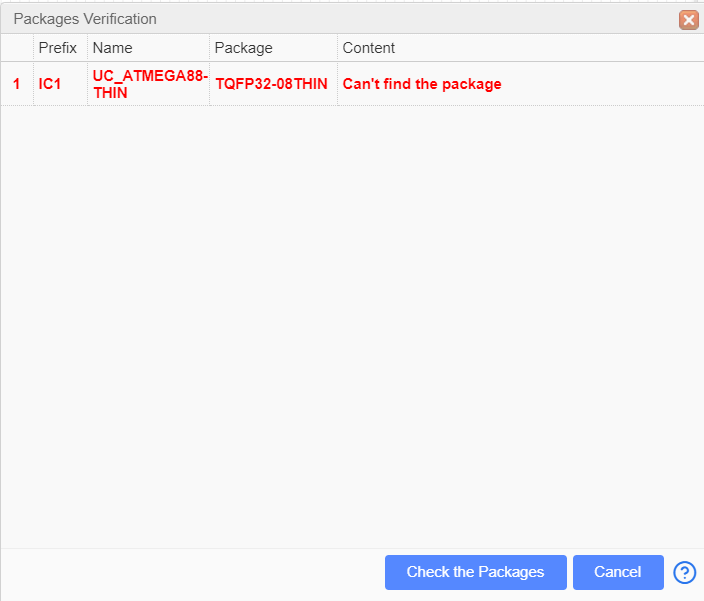Select the UC_ATMEGA88-THIN name cell
Viewport: 704px width, 601px height.
149,84
